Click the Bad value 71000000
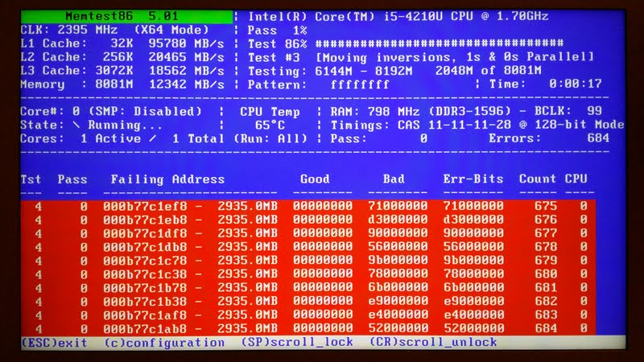644x362 pixels. [398, 206]
